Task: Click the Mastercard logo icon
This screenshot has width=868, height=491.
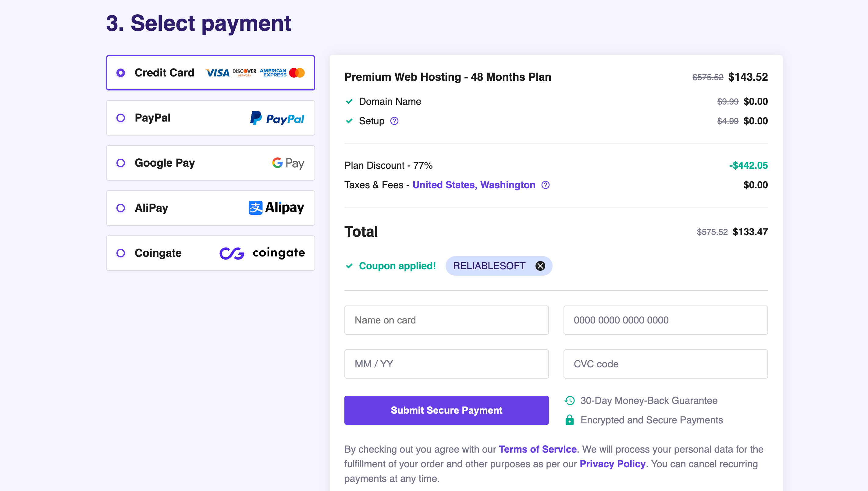Action: 297,73
